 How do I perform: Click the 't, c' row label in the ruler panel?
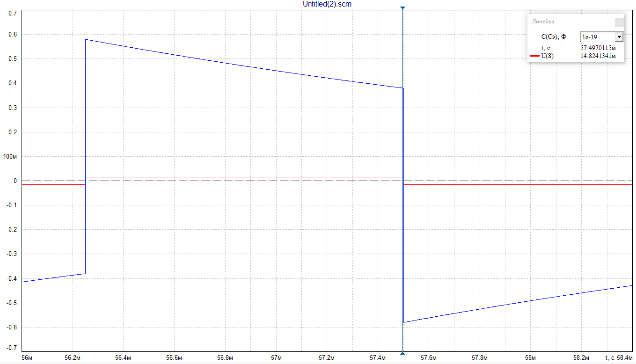point(545,48)
